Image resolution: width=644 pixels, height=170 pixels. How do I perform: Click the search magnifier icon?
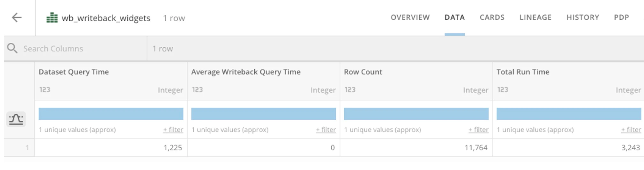pyautogui.click(x=12, y=48)
